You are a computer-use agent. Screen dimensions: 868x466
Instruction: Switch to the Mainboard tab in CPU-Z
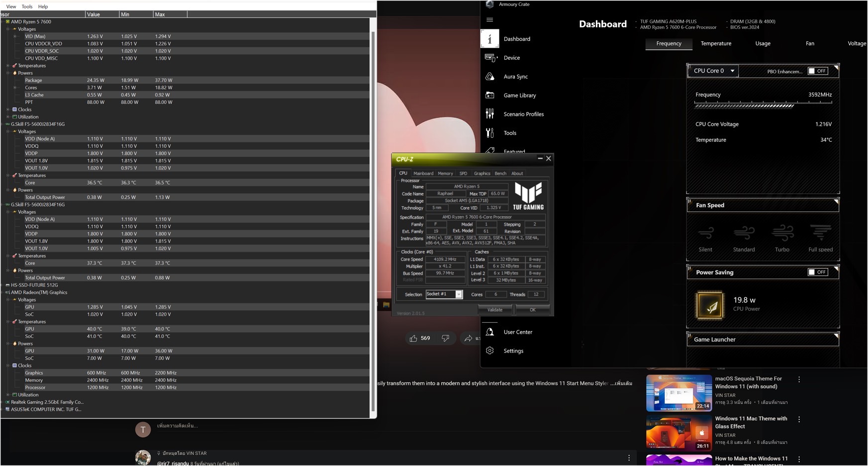423,174
